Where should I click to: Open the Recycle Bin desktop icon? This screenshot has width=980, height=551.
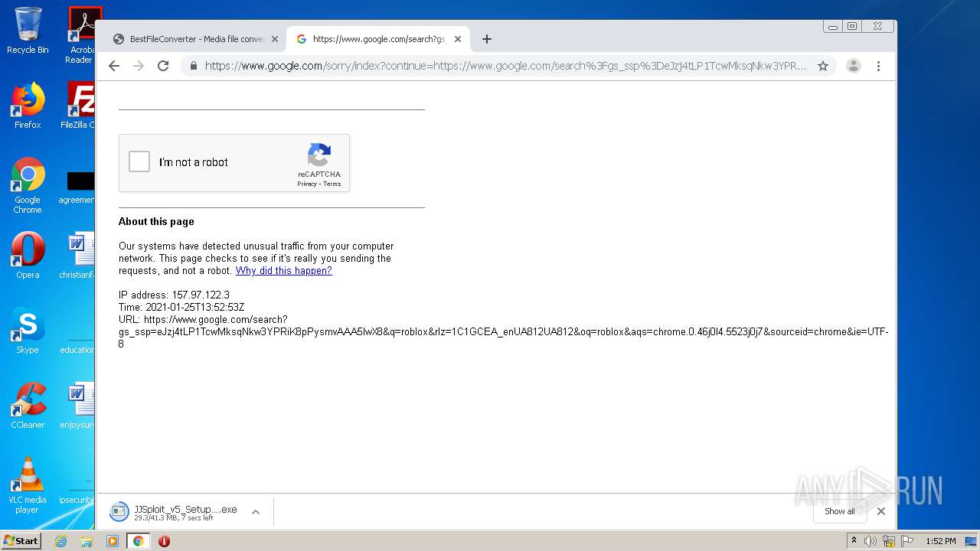tap(28, 31)
